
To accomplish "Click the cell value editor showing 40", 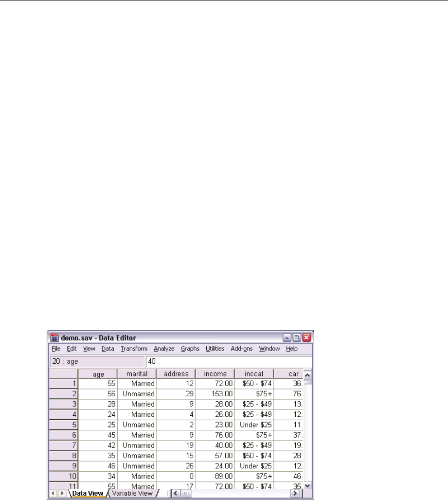I will (229, 361).
